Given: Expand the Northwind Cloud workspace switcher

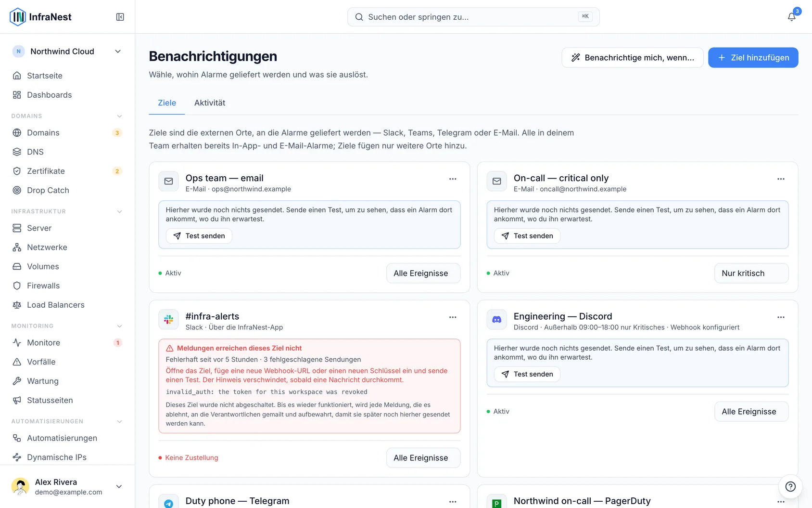Looking at the screenshot, I should point(67,52).
